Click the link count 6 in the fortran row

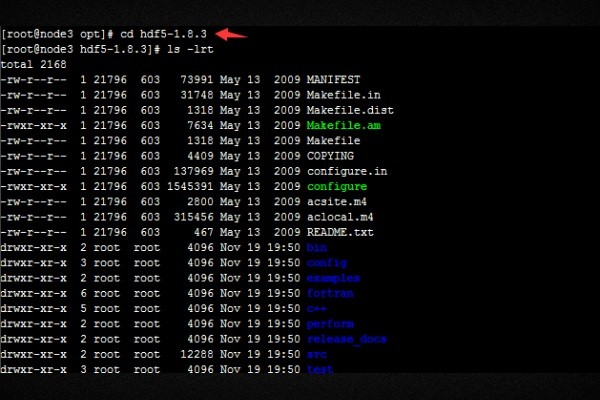(x=83, y=293)
